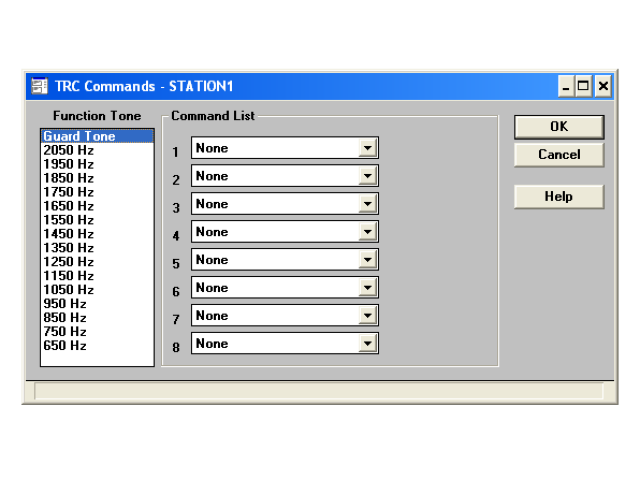Select 650 Hz in Function Tone list
Viewport: 640px width, 480px height.
click(65, 346)
